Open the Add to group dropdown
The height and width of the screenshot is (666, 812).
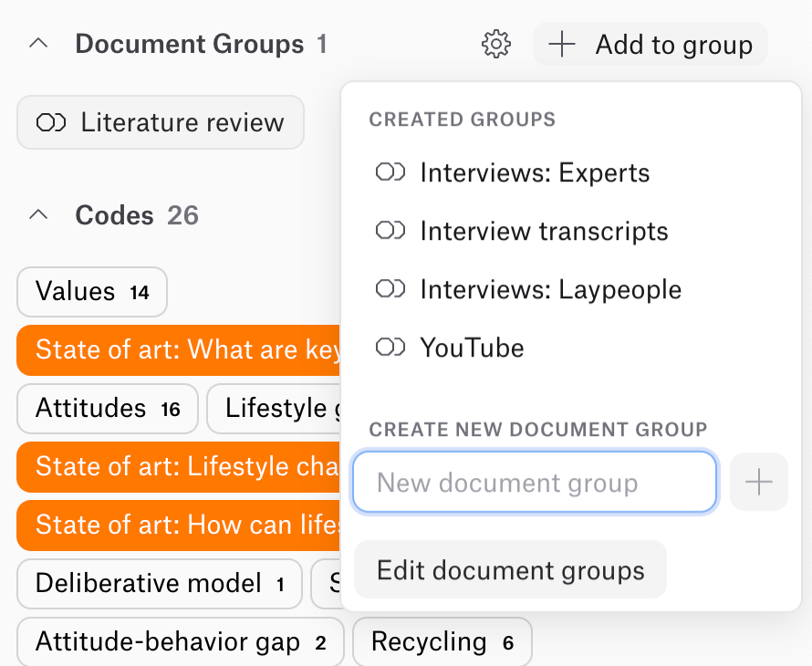(x=651, y=44)
